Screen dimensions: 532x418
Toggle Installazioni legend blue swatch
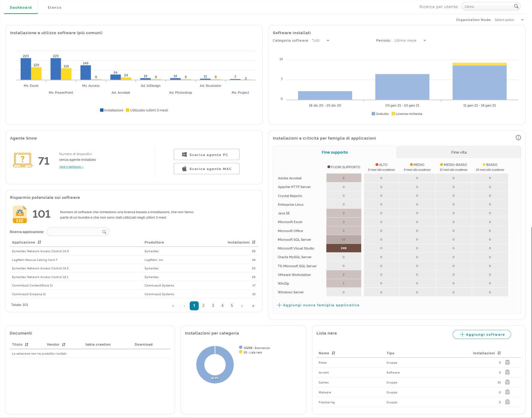pyautogui.click(x=102, y=110)
